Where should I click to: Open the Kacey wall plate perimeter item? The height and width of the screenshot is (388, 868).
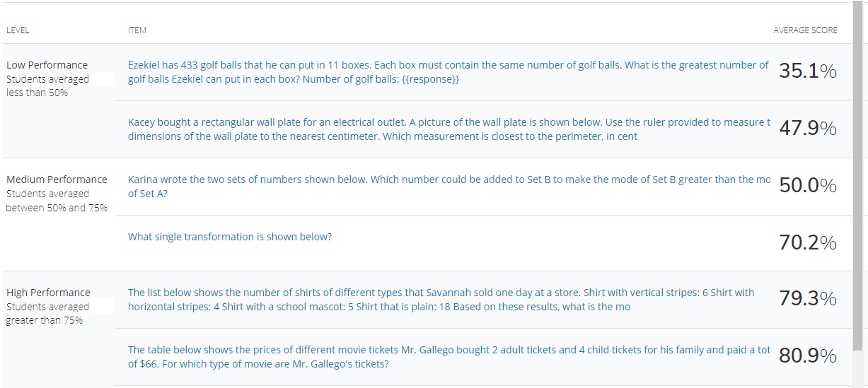(x=449, y=129)
